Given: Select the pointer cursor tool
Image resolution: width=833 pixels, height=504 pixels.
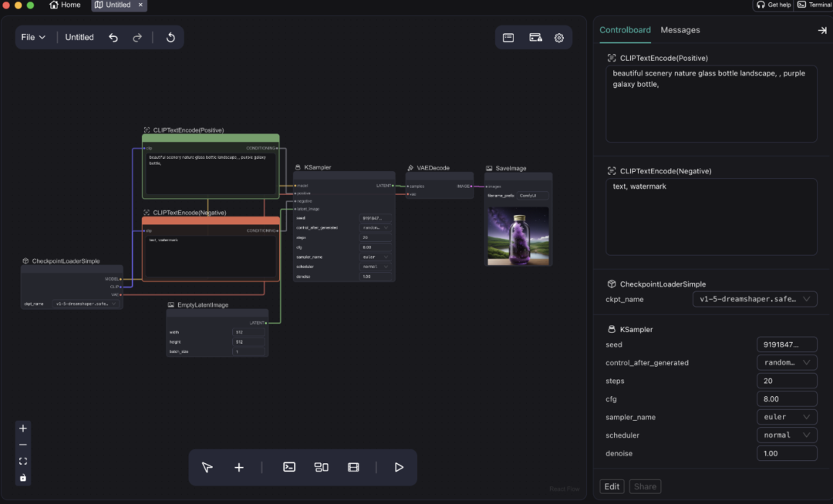Looking at the screenshot, I should [x=207, y=467].
